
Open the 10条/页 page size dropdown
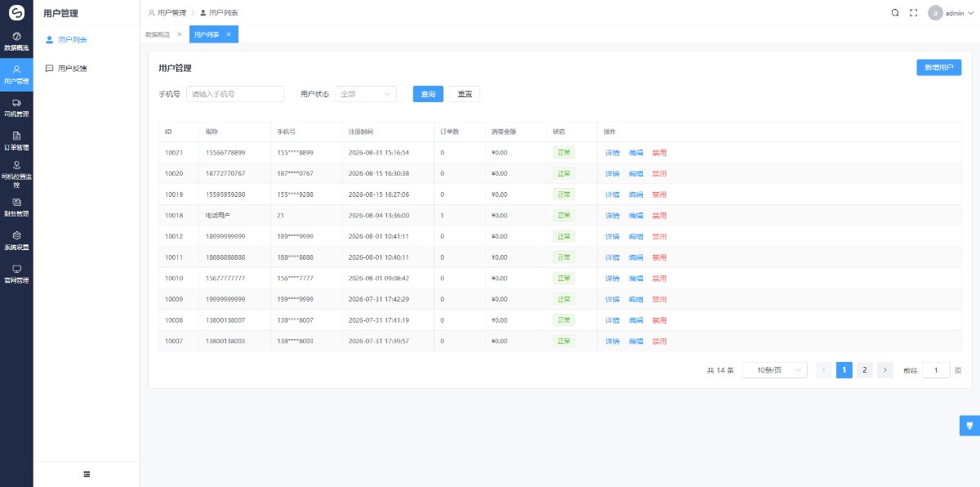point(775,370)
